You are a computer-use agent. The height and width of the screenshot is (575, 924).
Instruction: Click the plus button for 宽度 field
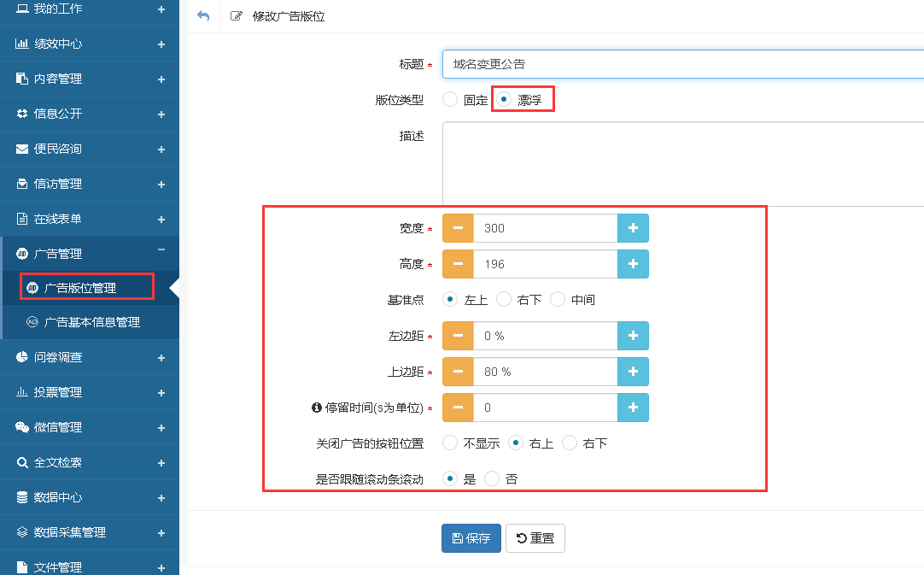tap(633, 228)
